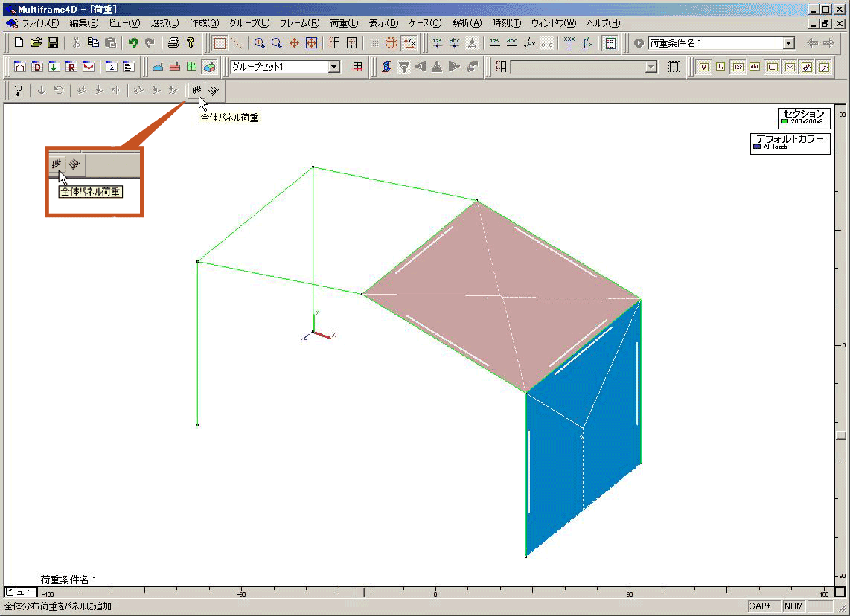Screen dimensions: 850x616
Task: Open the calculation sheet with the sigma icon
Action: pos(111,67)
